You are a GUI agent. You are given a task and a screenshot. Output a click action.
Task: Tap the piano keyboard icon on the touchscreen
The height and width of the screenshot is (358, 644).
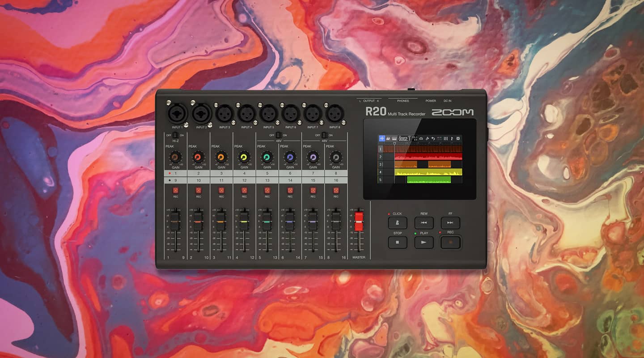pos(394,139)
